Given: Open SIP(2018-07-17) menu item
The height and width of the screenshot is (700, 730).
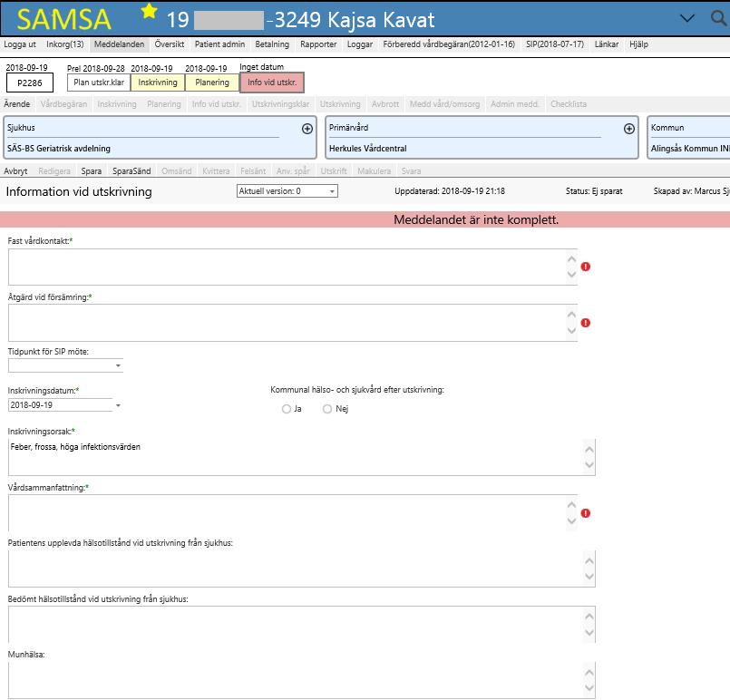Looking at the screenshot, I should point(555,44).
